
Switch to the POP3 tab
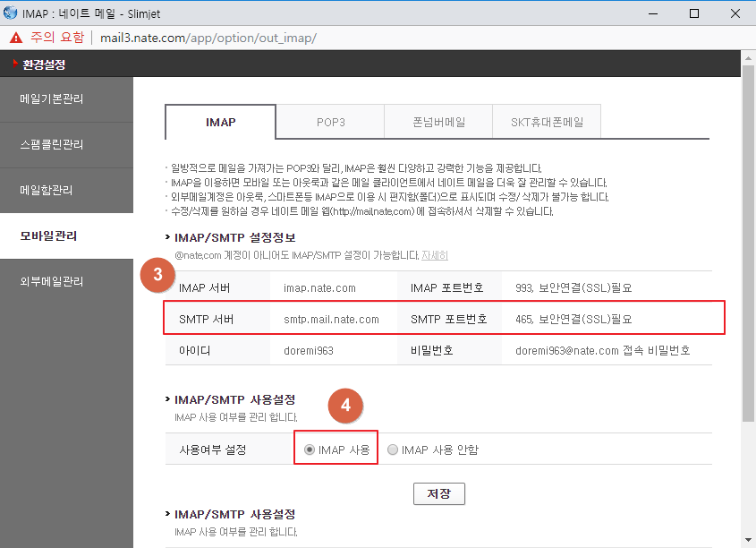point(330,122)
